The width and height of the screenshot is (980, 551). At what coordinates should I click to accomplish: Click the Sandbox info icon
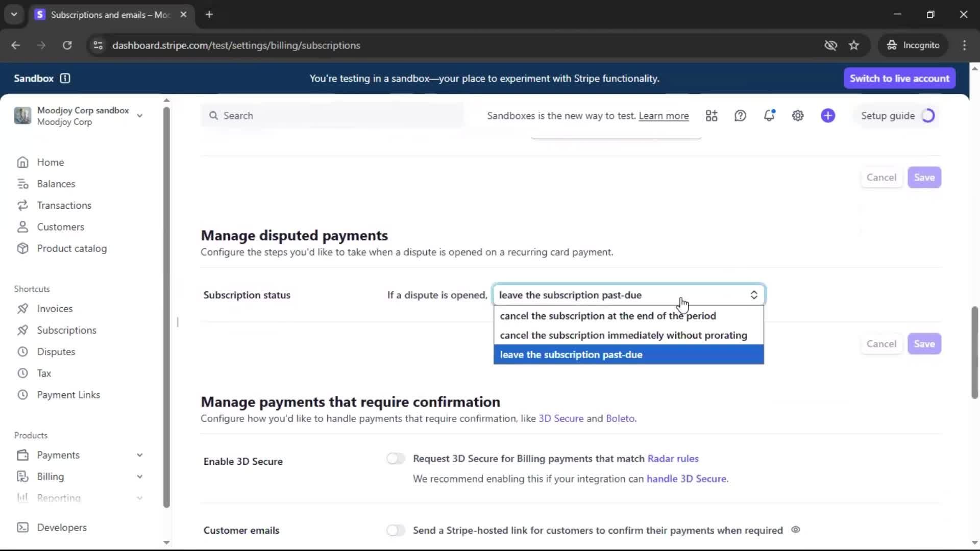[x=65, y=78]
